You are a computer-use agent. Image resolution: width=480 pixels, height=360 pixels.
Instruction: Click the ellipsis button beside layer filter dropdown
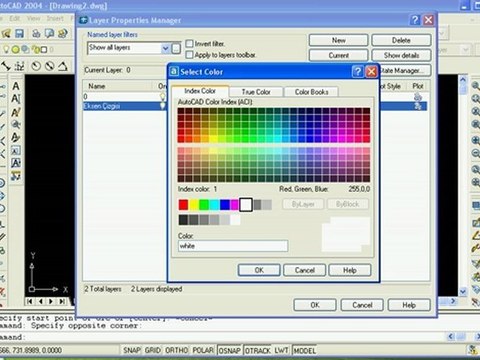click(x=176, y=49)
